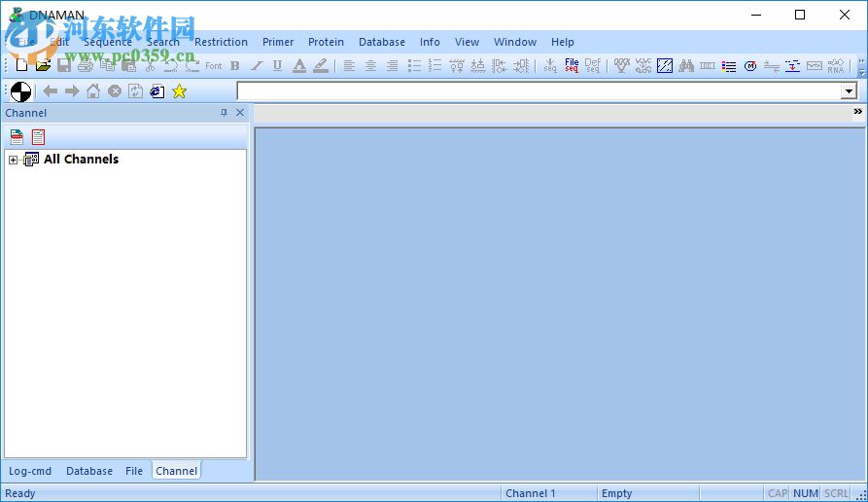The height and width of the screenshot is (502, 868).
Task: Open the Sequence menu
Action: (107, 42)
